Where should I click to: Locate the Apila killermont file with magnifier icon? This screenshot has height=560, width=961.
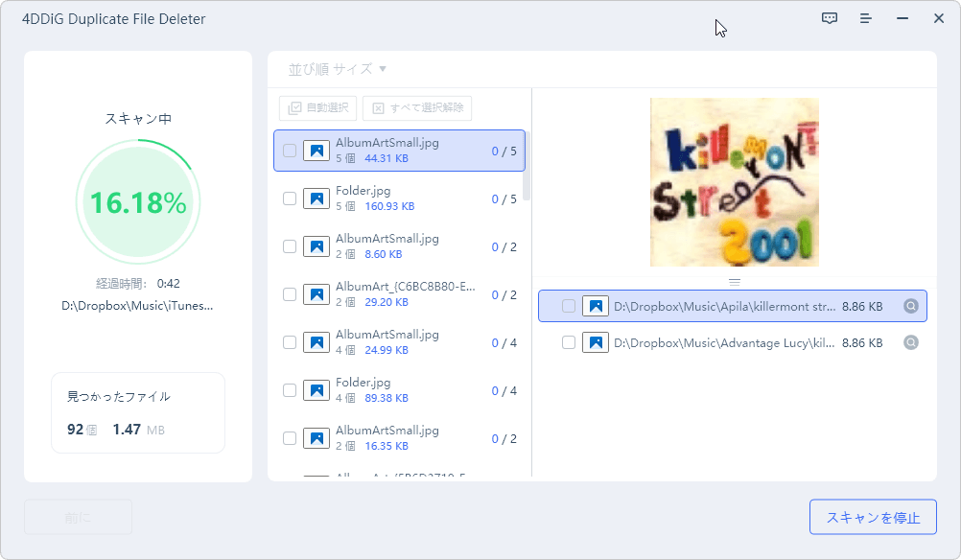tap(911, 306)
